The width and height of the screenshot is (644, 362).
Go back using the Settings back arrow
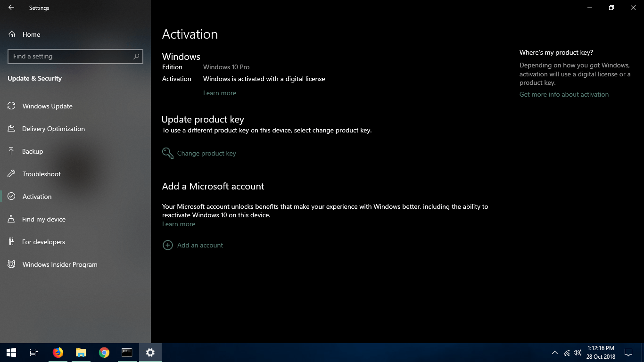point(11,8)
